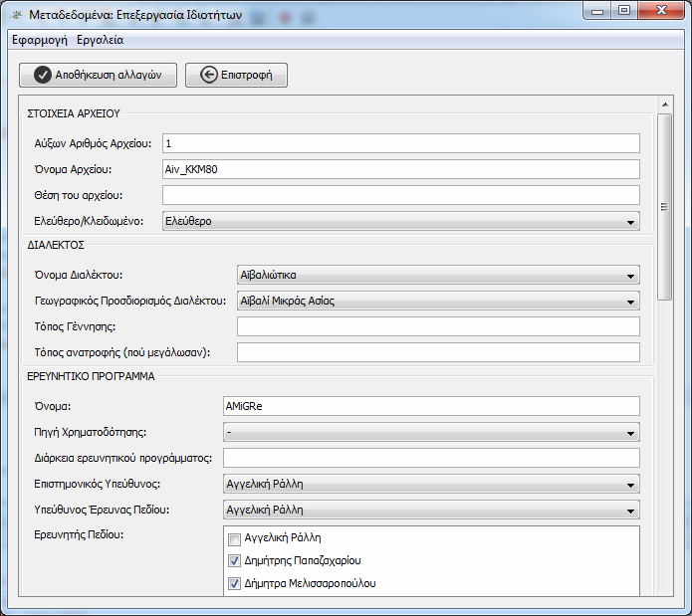Image resolution: width=692 pixels, height=616 pixels.
Task: Open the Εργαλεία menu
Action: point(101,40)
